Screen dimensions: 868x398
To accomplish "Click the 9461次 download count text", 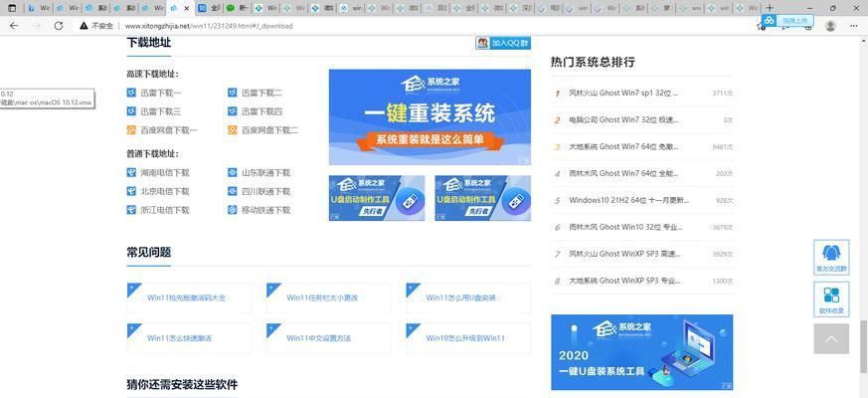I will pyautogui.click(x=723, y=147).
